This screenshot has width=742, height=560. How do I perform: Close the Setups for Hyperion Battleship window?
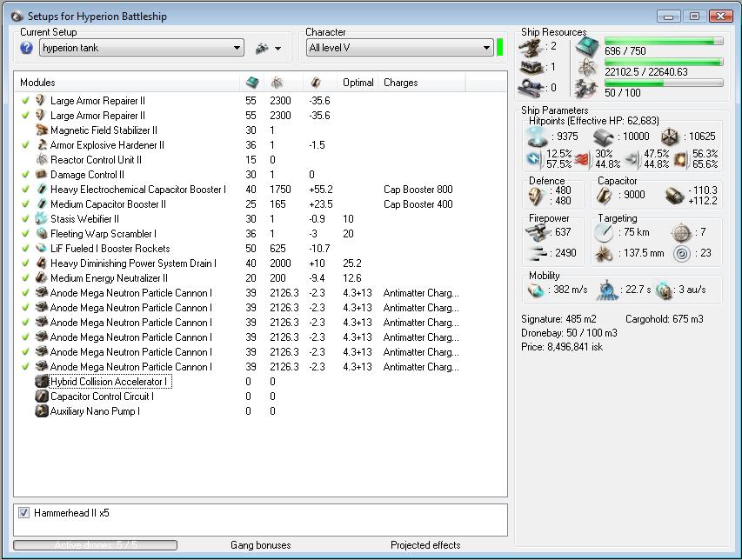[x=721, y=17]
